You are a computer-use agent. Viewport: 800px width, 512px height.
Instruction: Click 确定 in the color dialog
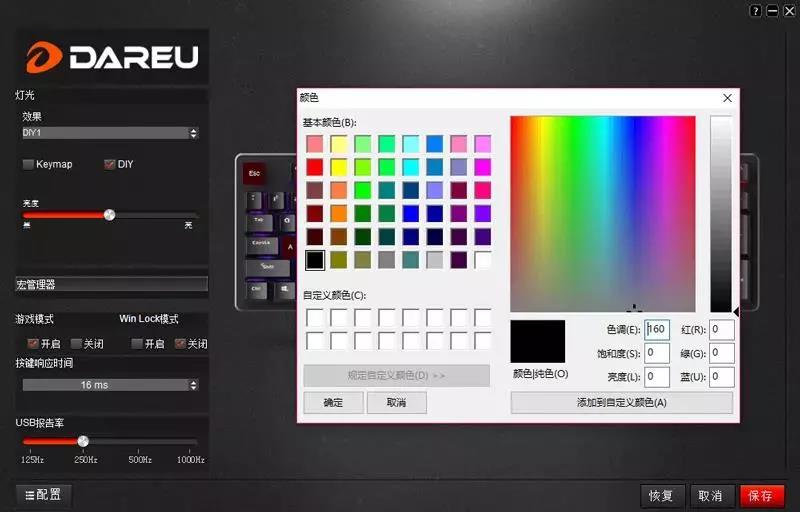point(333,403)
